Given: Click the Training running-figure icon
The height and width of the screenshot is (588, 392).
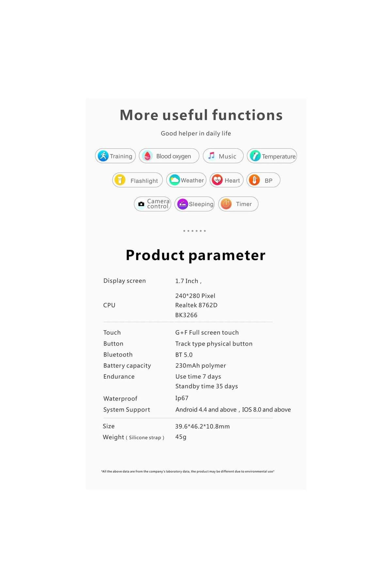Looking at the screenshot, I should pyautogui.click(x=103, y=156).
